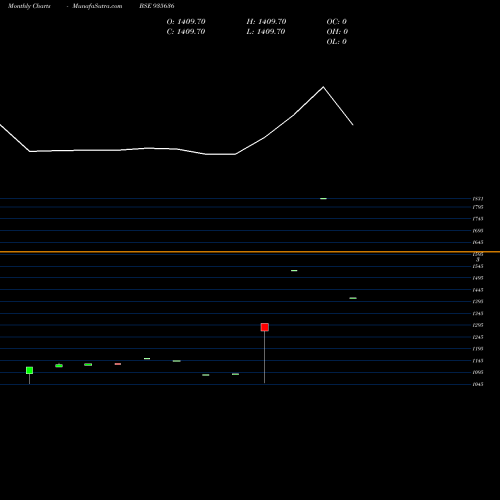Click the 1145 price axis label

[478, 361]
